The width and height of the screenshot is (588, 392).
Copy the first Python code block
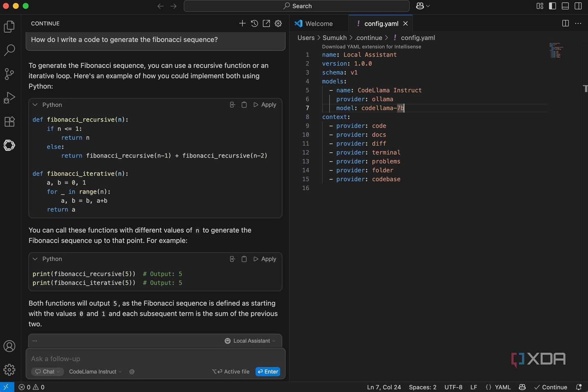[x=244, y=105]
